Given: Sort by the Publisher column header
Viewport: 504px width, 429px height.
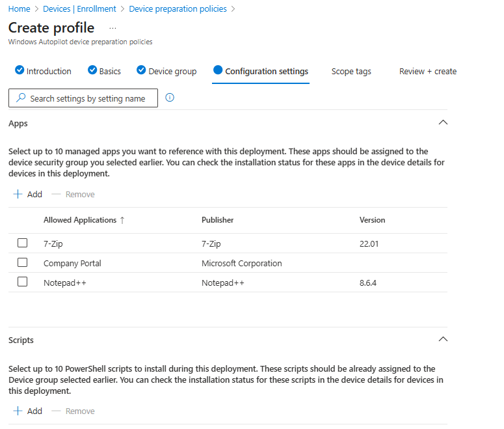Looking at the screenshot, I should pos(217,220).
